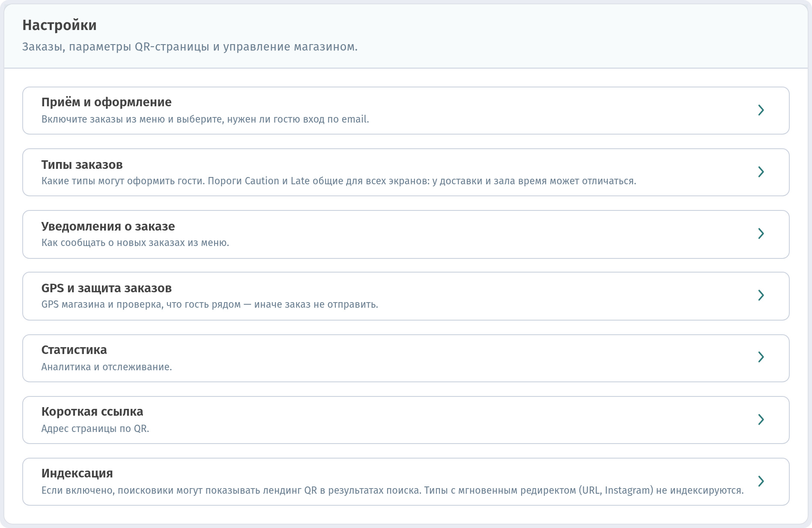Expand the Приём и оформление chevron
The image size is (812, 528).
coord(761,110)
